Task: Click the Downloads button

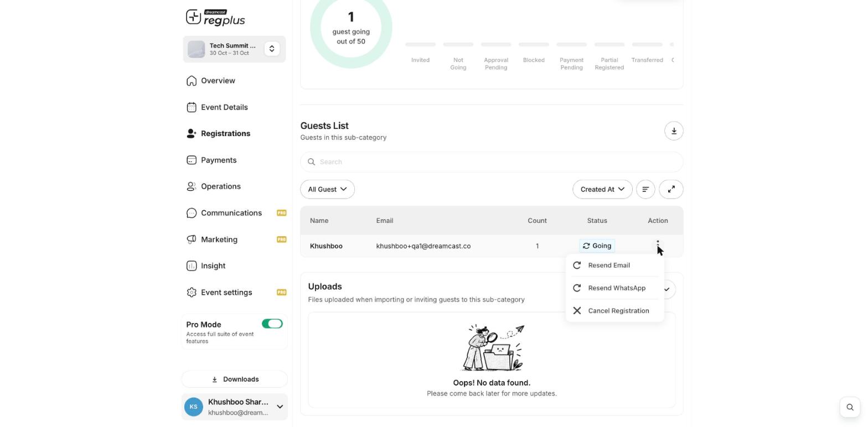Action: pyautogui.click(x=235, y=379)
